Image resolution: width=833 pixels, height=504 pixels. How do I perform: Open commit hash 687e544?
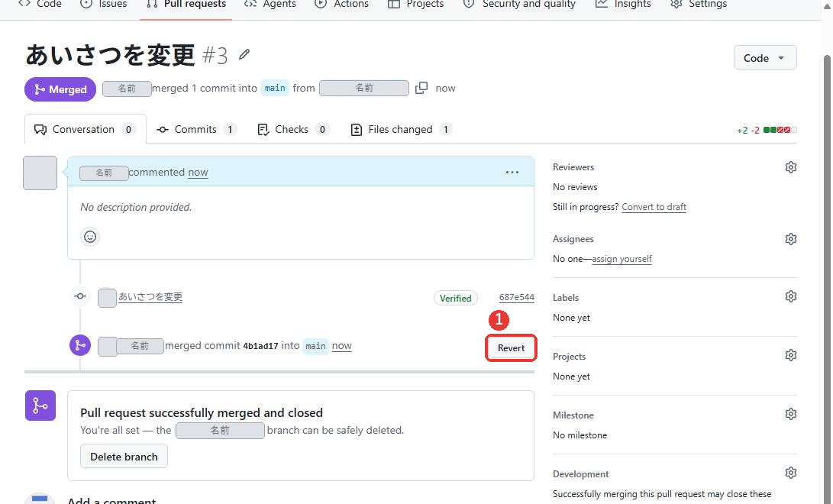click(x=516, y=297)
